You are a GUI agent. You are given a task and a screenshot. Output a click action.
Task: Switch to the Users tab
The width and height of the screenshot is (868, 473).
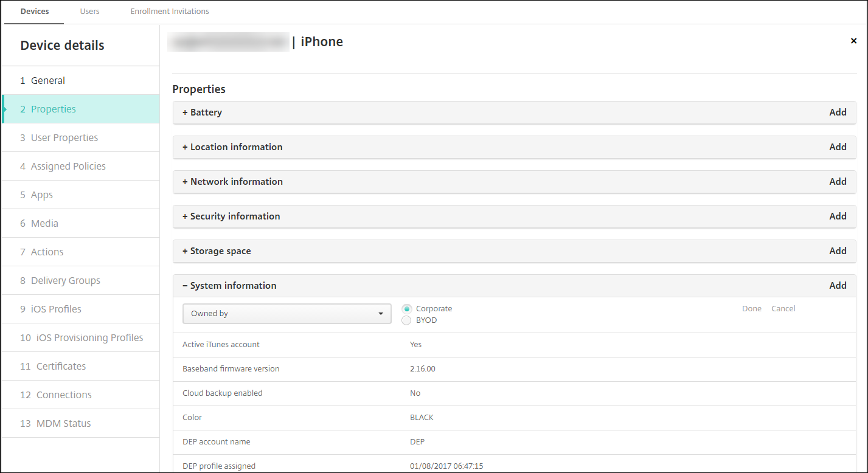pyautogui.click(x=90, y=12)
